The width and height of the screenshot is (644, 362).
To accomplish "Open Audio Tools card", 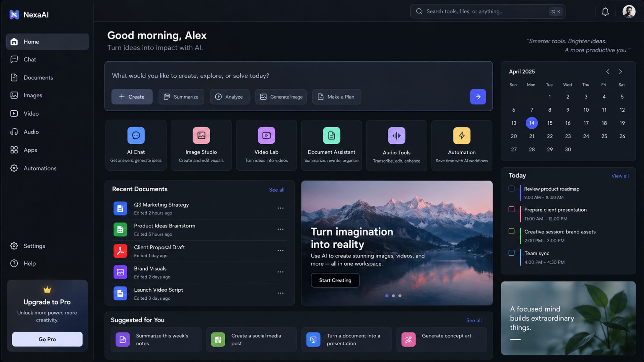I will 396,145.
